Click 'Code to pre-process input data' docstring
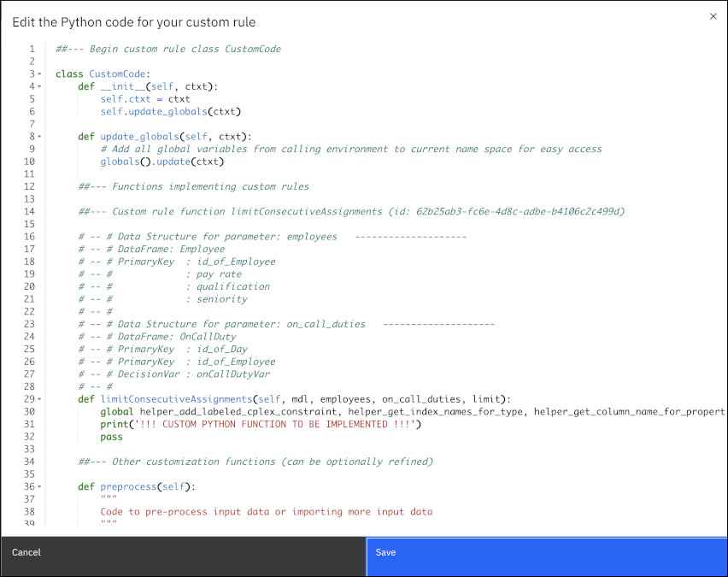 (x=267, y=511)
